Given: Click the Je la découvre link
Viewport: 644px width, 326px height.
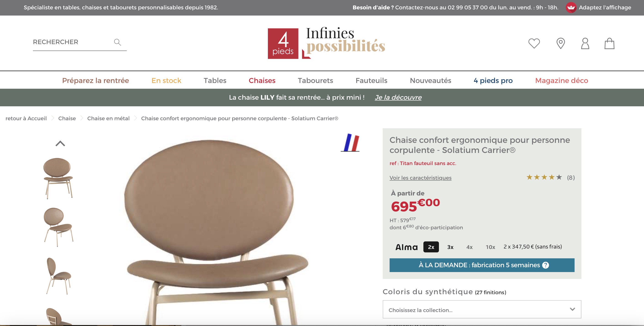Looking at the screenshot, I should click(398, 97).
